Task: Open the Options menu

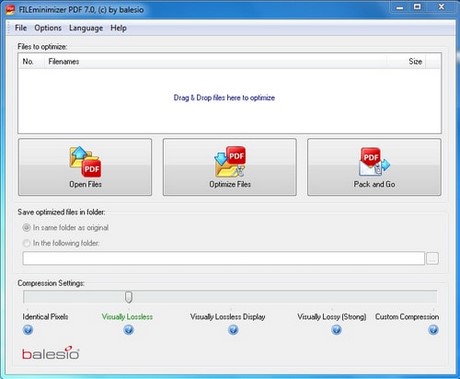Action: pos(48,28)
